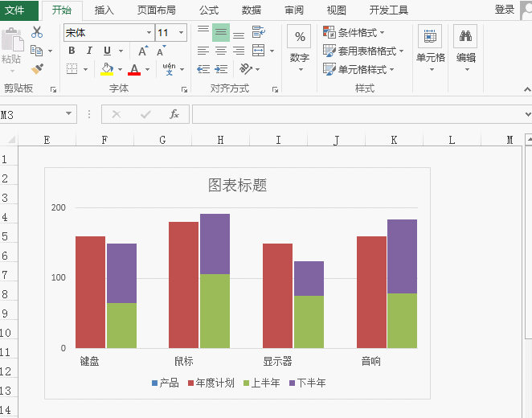Click the Wrap Text icon
The height and width of the screenshot is (418, 532).
point(259,32)
